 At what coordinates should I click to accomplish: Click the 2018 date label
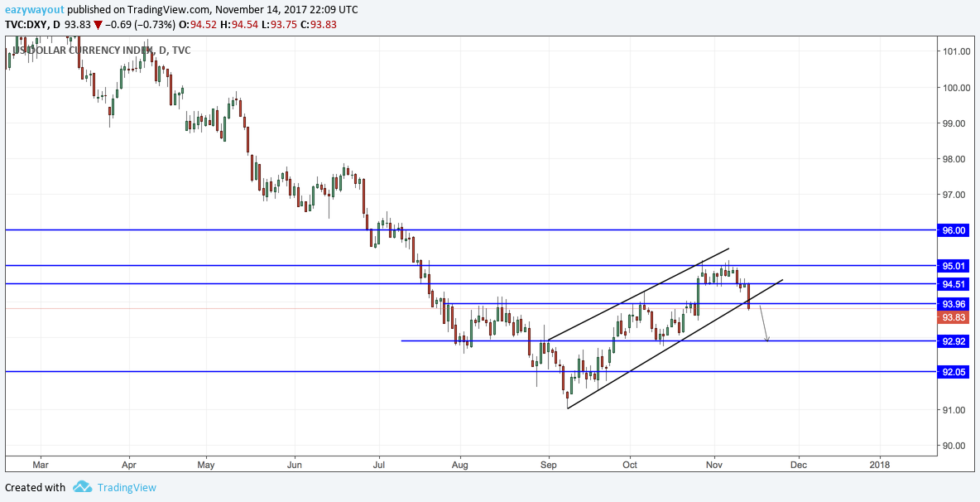[x=880, y=465]
